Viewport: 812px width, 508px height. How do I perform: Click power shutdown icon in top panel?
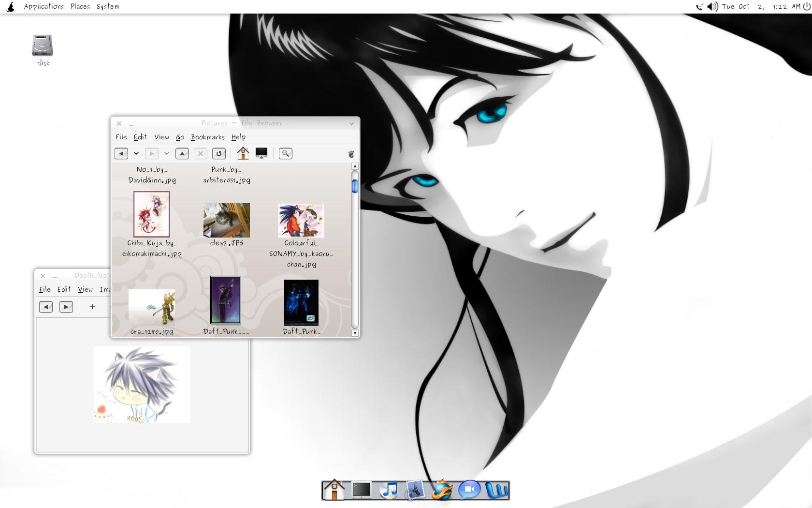click(x=807, y=7)
